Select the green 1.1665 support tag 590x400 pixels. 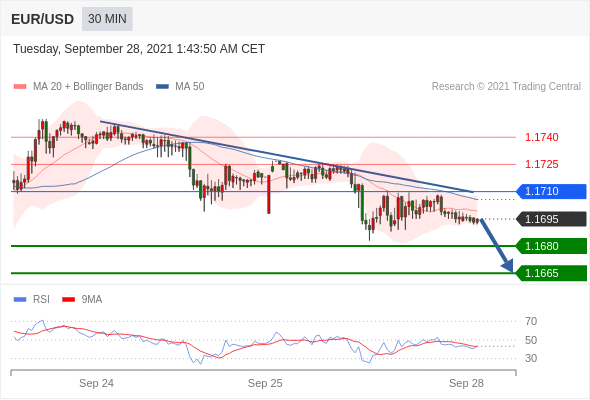coord(551,273)
